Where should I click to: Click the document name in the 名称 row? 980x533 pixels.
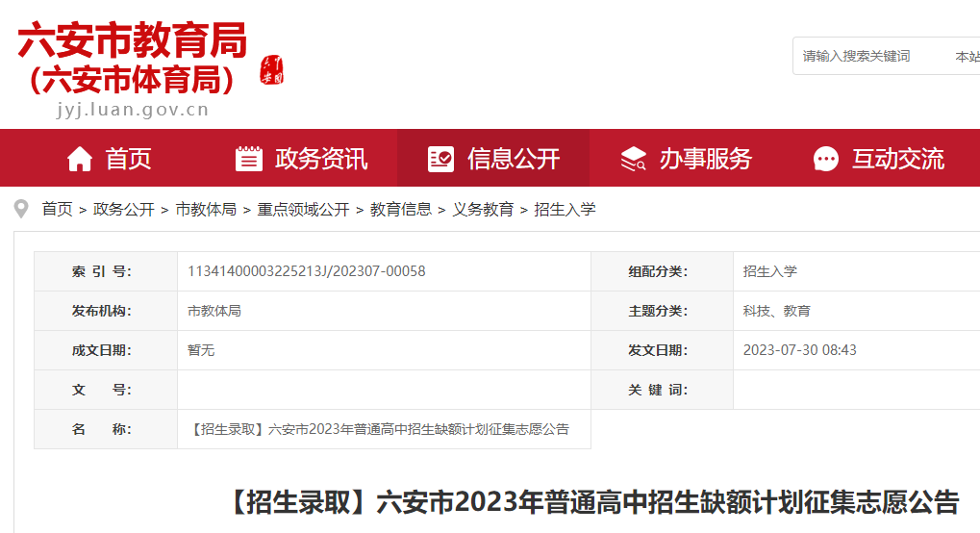click(379, 429)
